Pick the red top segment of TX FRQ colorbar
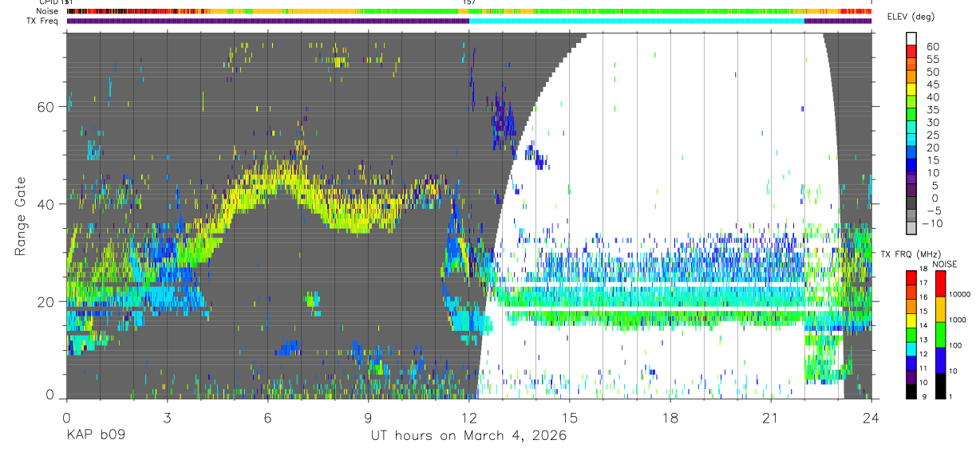The width and height of the screenshot is (980, 452). click(911, 277)
